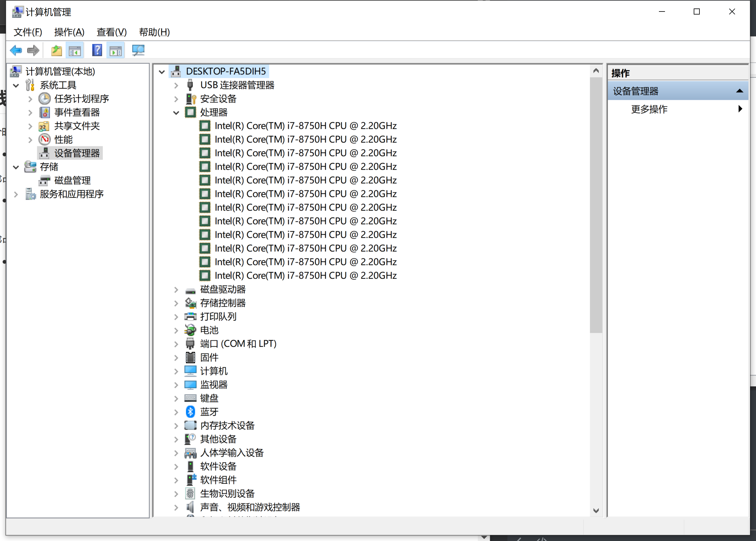Click the blue Back arrow toolbar icon
This screenshot has width=756, height=541.
point(16,51)
